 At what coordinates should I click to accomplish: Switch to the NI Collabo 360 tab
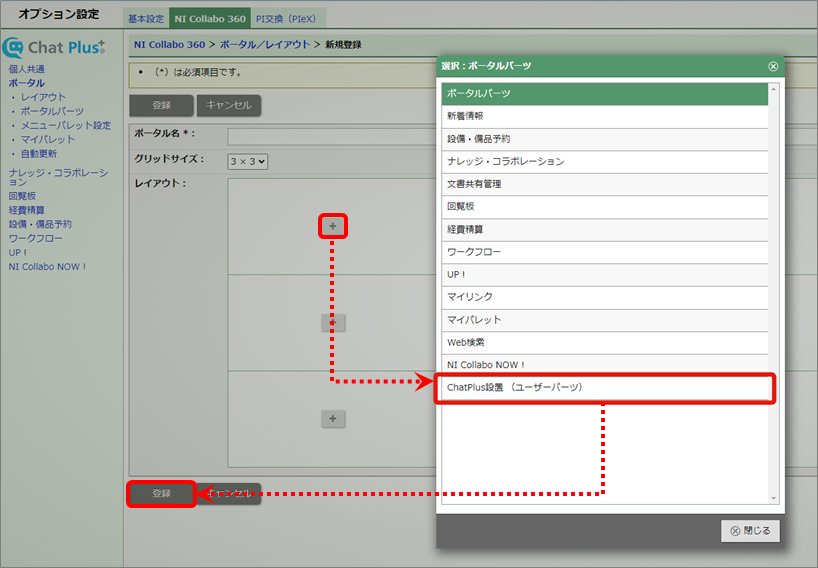(210, 19)
